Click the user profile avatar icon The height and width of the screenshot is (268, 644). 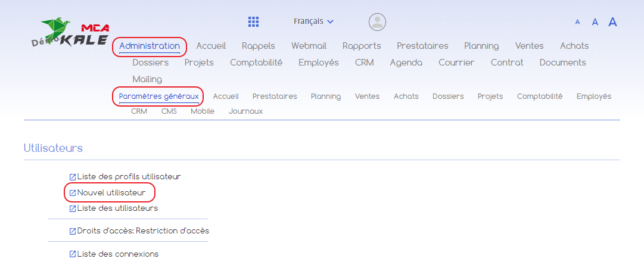pos(377,22)
